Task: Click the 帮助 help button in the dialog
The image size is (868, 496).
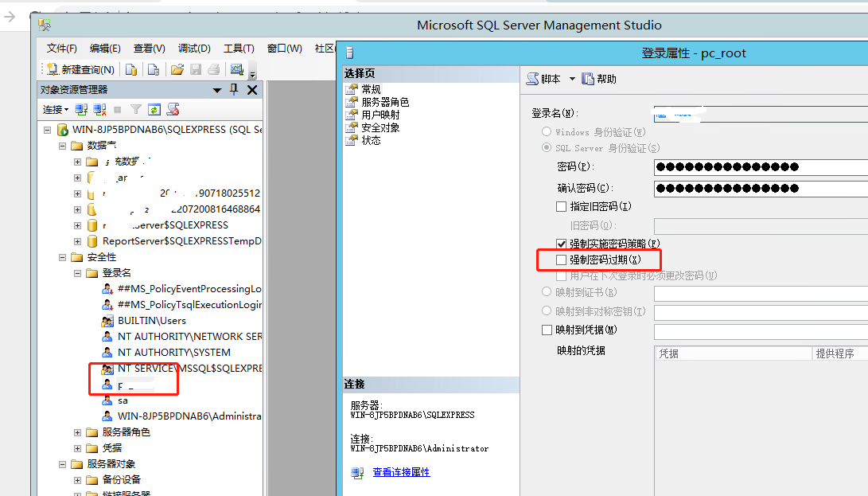Action: [x=599, y=79]
